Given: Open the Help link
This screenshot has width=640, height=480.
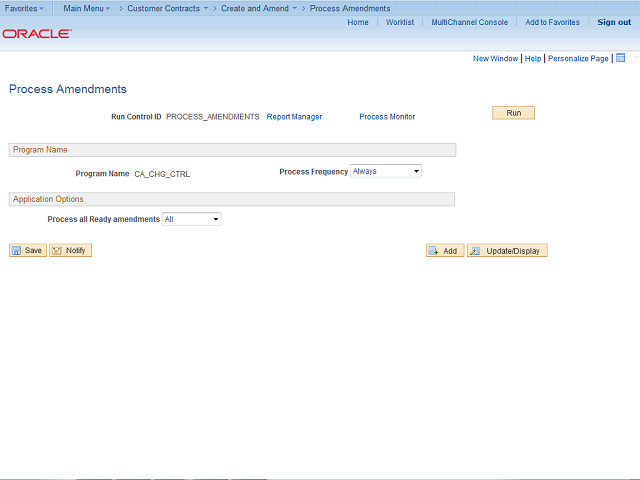Looking at the screenshot, I should coord(533,58).
